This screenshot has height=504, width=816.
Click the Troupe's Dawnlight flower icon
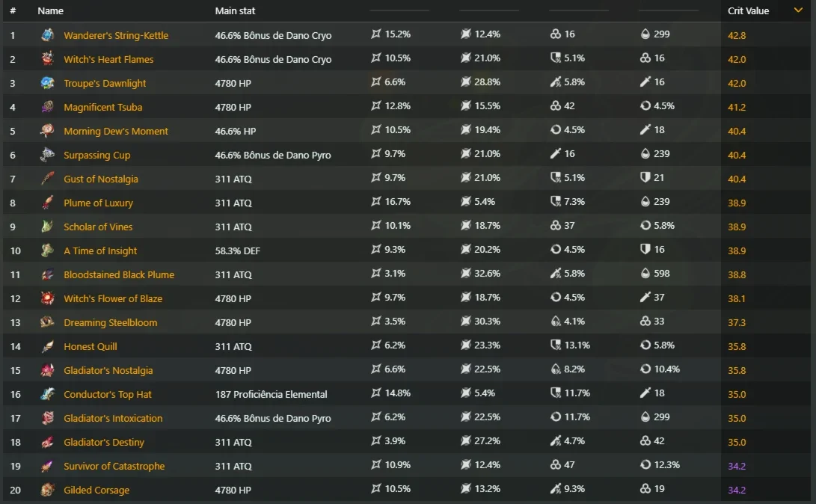[x=47, y=83]
